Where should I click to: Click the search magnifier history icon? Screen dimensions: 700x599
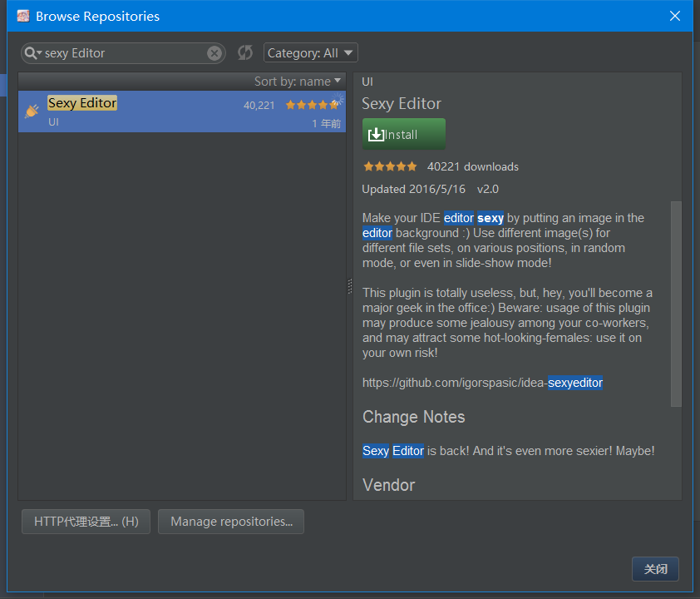32,53
